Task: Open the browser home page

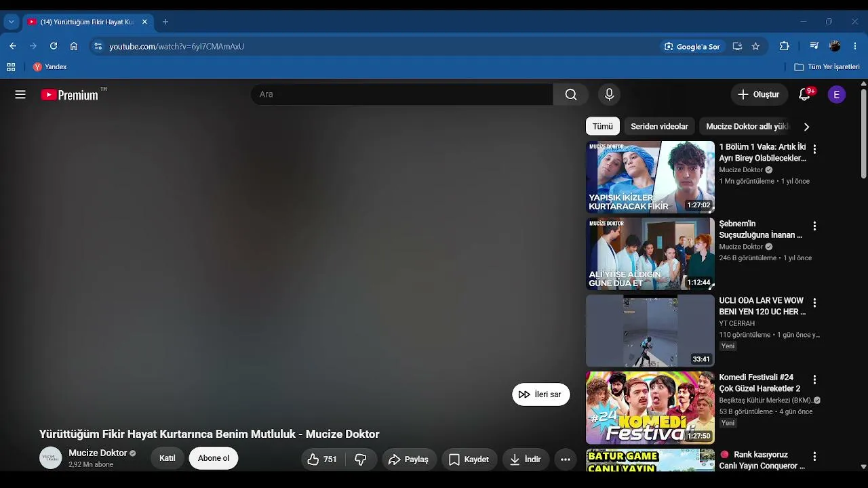Action: pyautogui.click(x=74, y=46)
